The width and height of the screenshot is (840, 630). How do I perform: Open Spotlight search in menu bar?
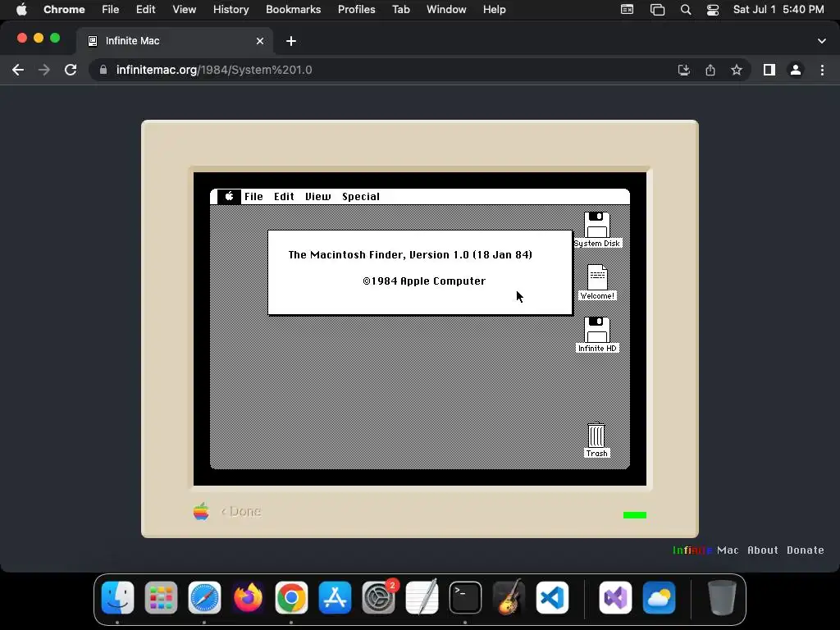pyautogui.click(x=686, y=10)
